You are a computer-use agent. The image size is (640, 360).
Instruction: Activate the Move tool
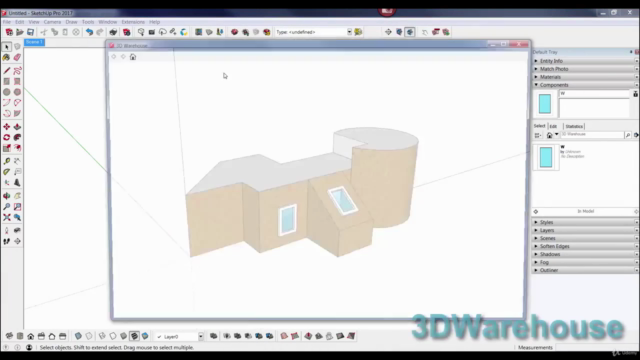pyautogui.click(x=7, y=127)
